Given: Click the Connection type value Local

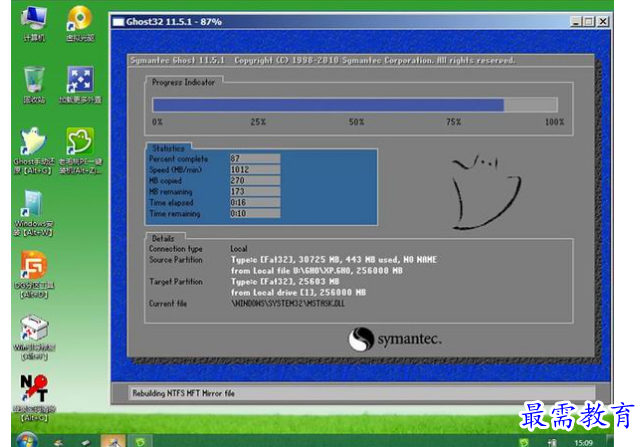Looking at the screenshot, I should pyautogui.click(x=239, y=249).
